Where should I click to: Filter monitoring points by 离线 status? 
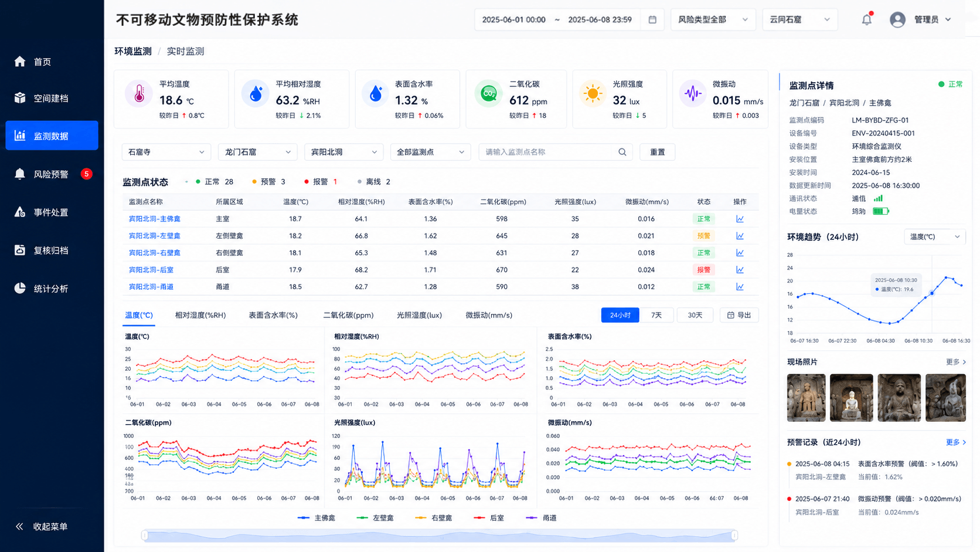(x=374, y=182)
